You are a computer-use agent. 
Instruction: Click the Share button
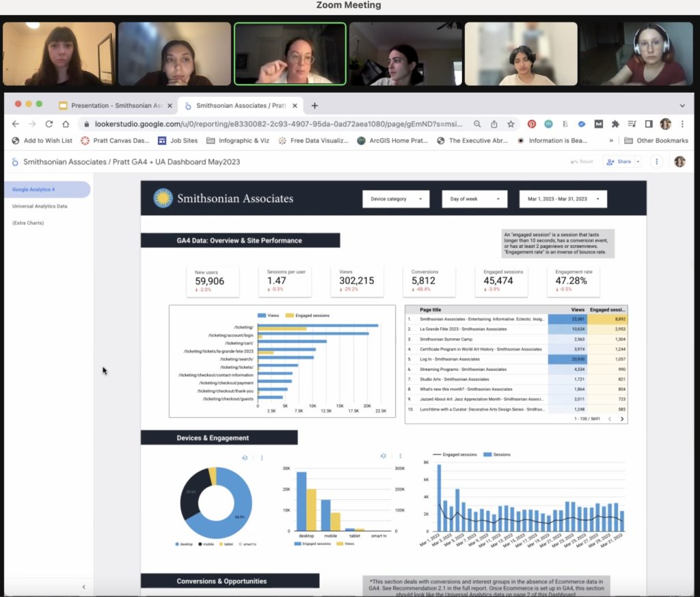(x=619, y=161)
